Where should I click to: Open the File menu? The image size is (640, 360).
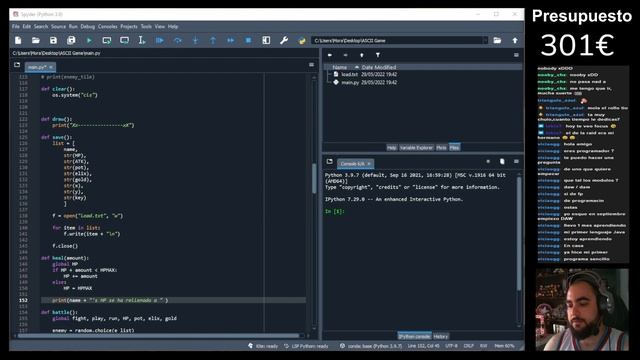[x=16, y=27]
